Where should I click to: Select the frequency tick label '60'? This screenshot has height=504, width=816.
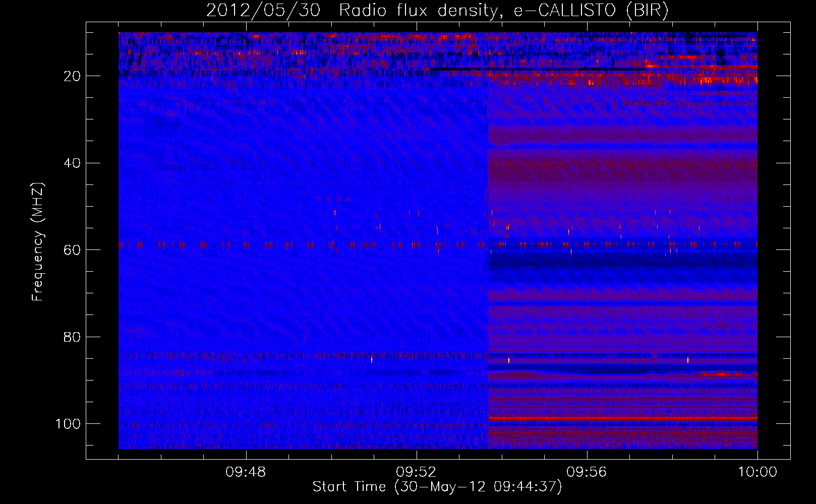pyautogui.click(x=72, y=250)
